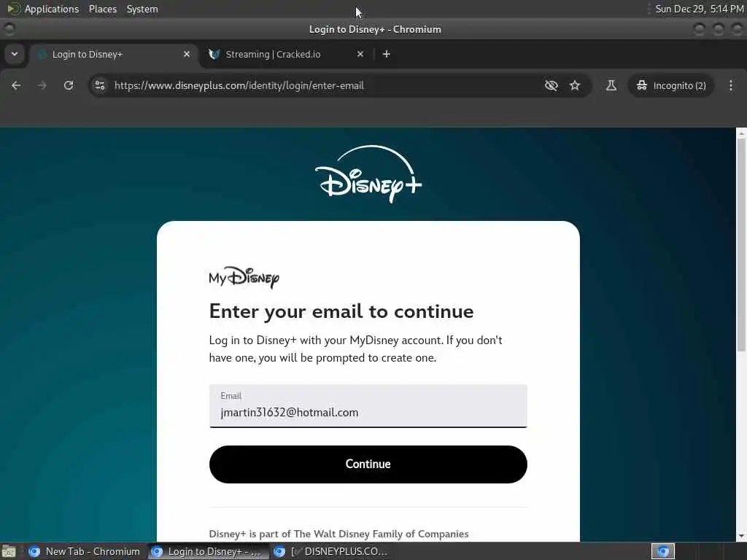Switch to Login to Disney+ tab
The height and width of the screenshot is (560, 747).
[x=115, y=55]
